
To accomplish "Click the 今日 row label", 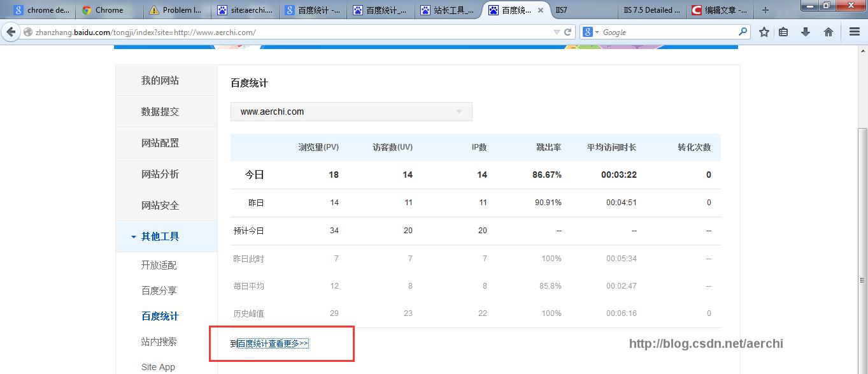I will click(x=255, y=175).
